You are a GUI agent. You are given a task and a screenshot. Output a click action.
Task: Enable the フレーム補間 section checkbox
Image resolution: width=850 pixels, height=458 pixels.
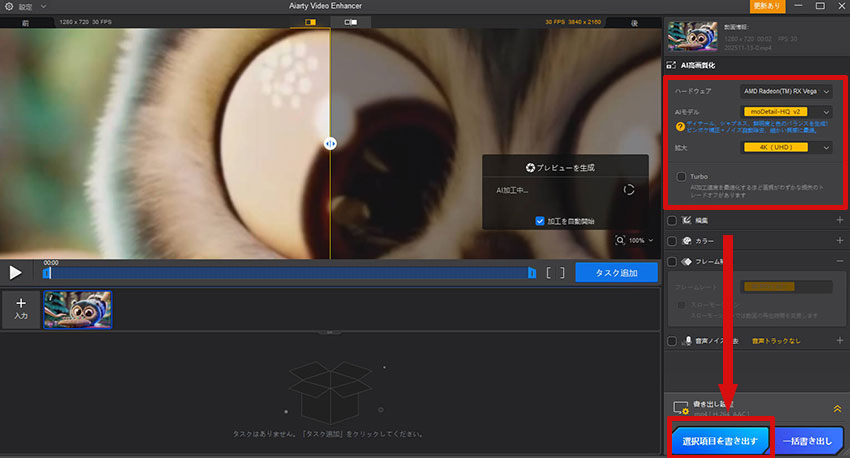672,262
